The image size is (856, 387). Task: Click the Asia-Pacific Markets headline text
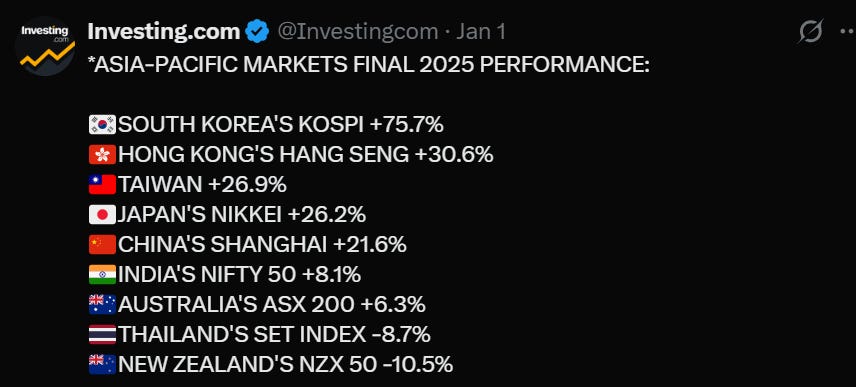(368, 65)
